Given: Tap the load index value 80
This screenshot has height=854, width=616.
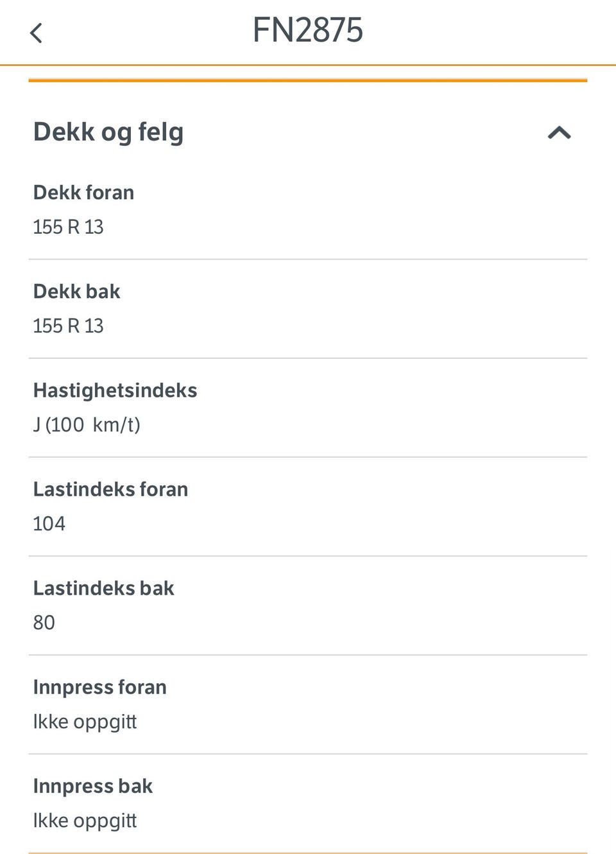Looking at the screenshot, I should click(x=44, y=623).
